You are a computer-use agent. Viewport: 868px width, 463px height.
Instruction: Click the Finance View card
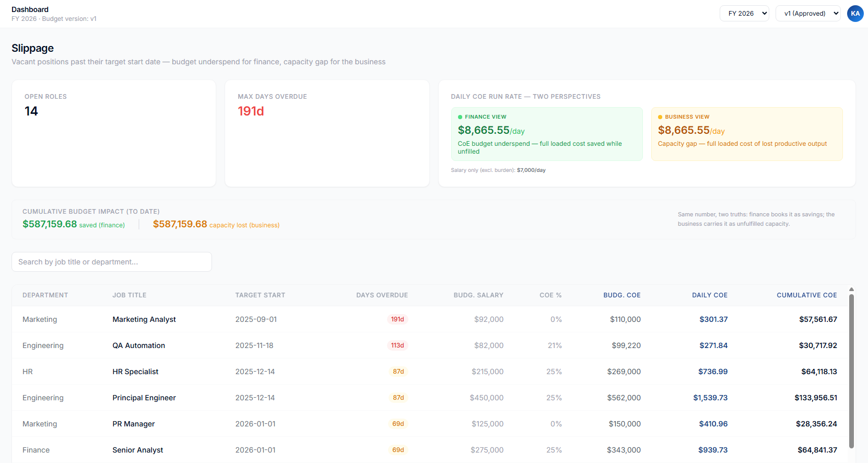(547, 134)
